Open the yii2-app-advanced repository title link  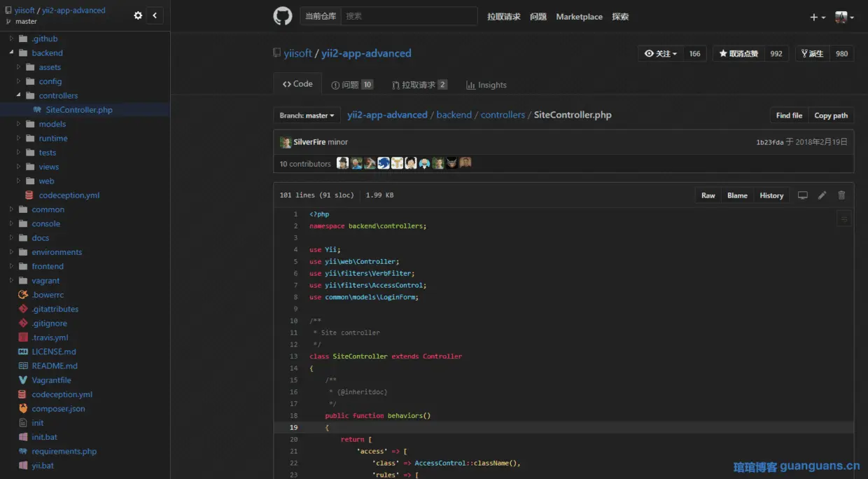click(x=366, y=53)
